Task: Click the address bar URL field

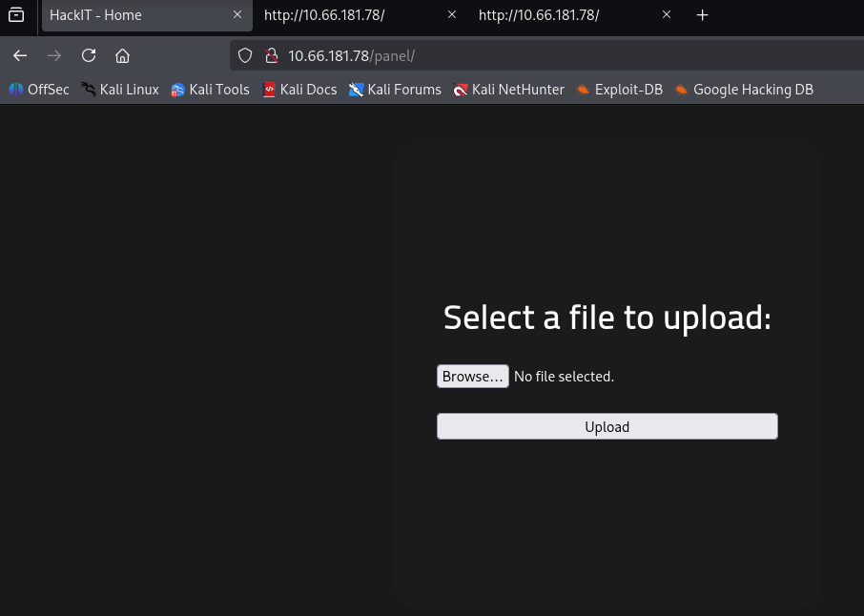Action: click(x=534, y=55)
